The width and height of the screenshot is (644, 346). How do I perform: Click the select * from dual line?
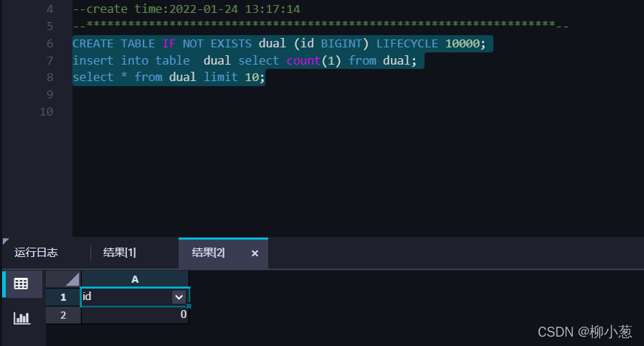click(x=169, y=78)
